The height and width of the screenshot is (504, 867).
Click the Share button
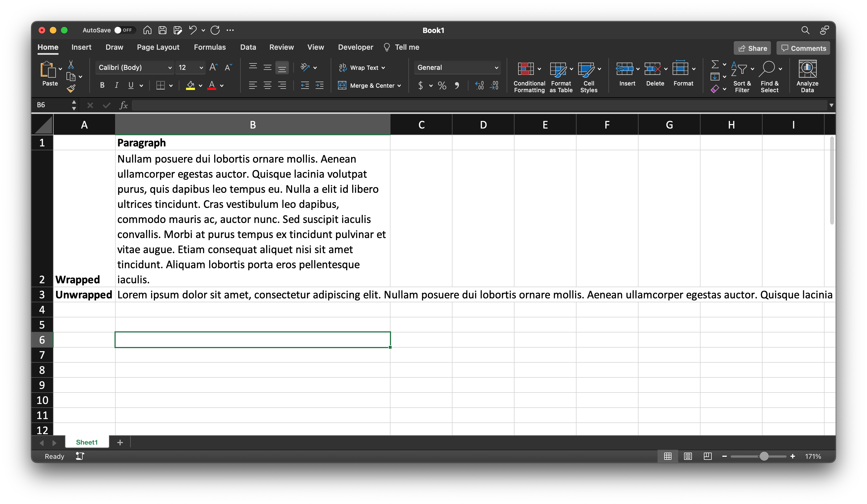pyautogui.click(x=752, y=48)
